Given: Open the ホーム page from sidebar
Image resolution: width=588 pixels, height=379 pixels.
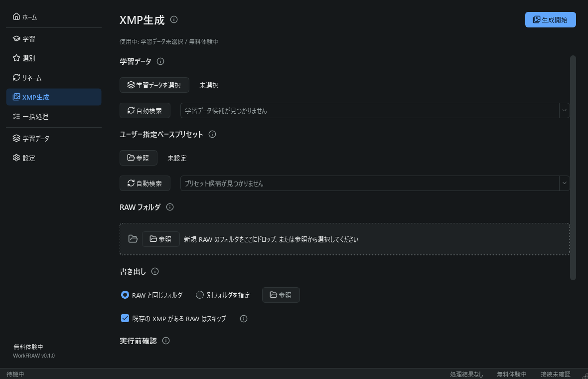Looking at the screenshot, I should pos(54,17).
